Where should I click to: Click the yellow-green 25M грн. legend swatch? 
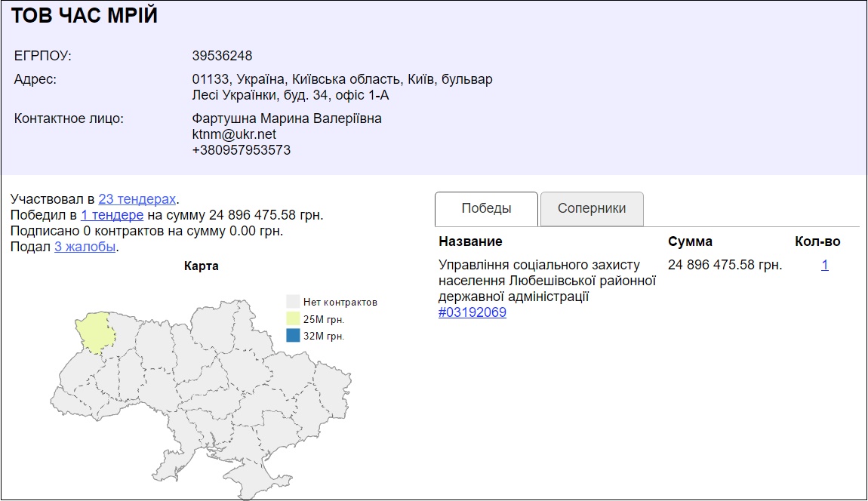(293, 318)
